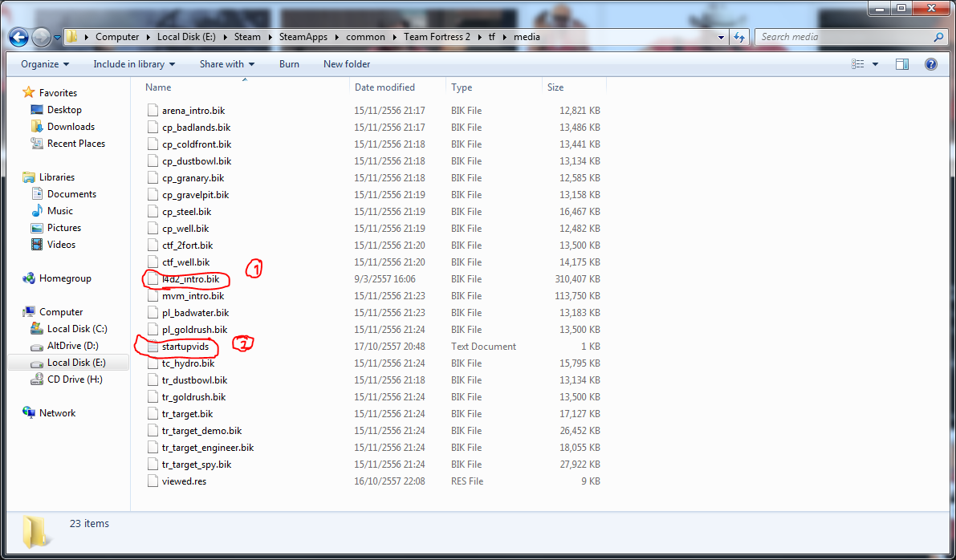Screen dimensions: 956x560
Task: Select Favorites in the navigation pane
Action: [x=58, y=92]
